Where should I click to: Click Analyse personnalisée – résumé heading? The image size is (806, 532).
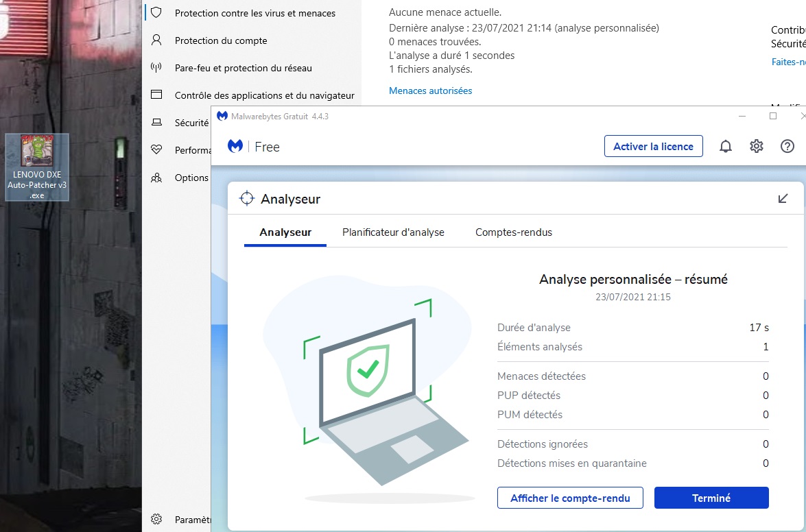click(x=632, y=279)
